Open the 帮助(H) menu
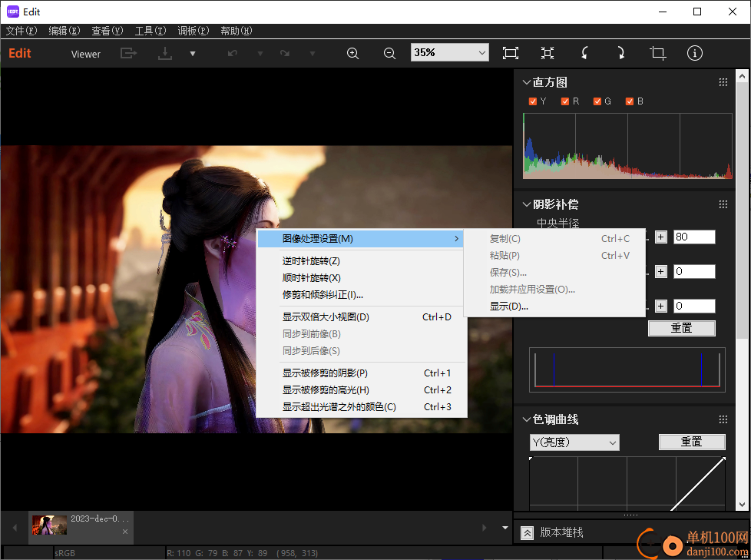 click(x=236, y=31)
